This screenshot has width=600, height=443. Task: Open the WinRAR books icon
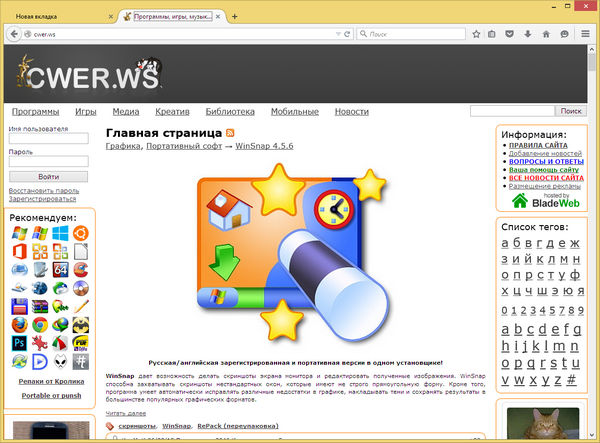39,306
